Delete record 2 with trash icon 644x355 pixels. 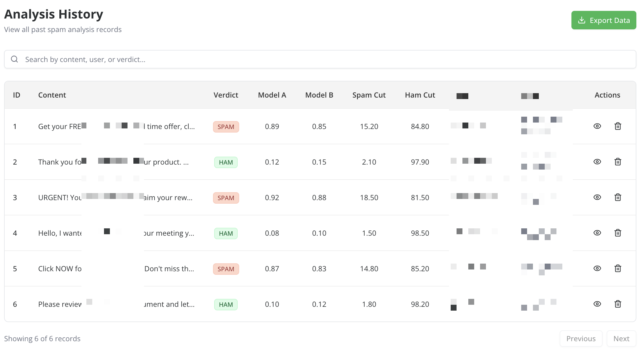618,162
